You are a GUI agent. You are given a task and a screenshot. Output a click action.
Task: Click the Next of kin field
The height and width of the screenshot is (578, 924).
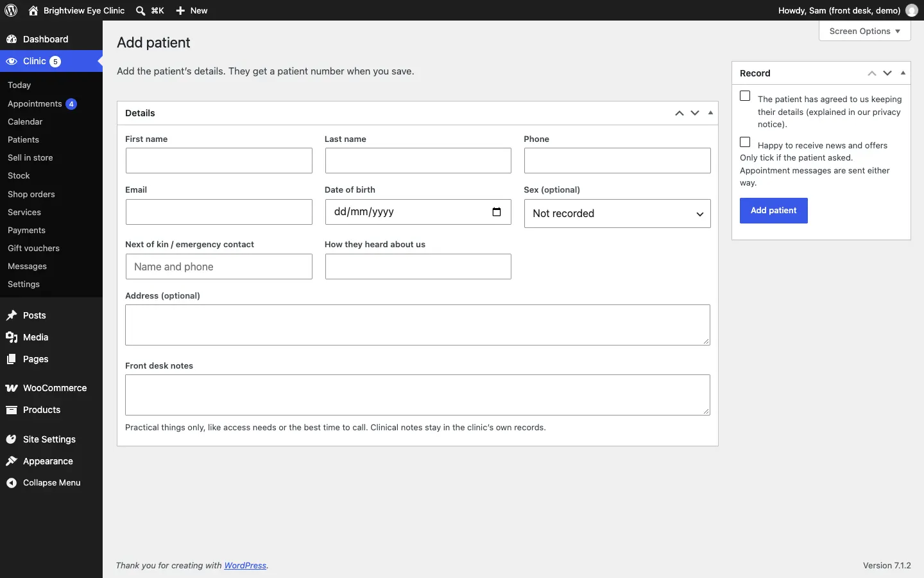tap(219, 267)
